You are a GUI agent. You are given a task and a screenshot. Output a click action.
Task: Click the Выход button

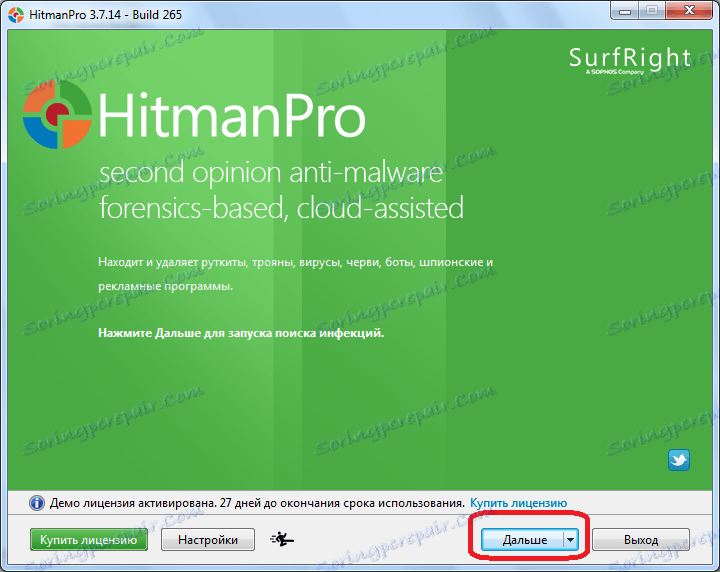click(641, 539)
